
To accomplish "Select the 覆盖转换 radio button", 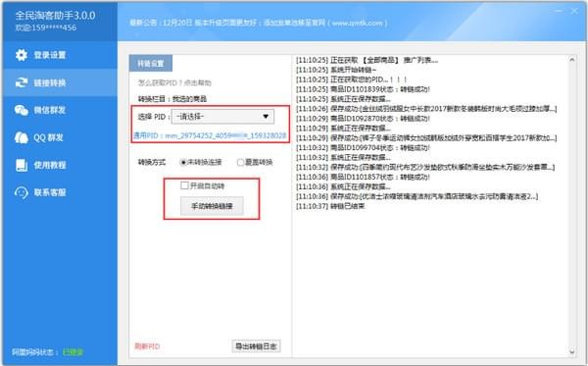I will (240, 162).
